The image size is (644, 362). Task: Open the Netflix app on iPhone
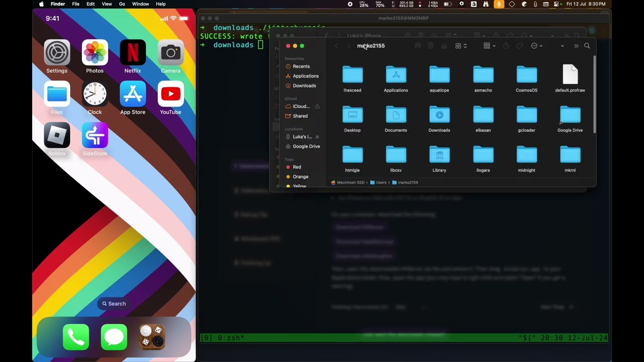(133, 52)
